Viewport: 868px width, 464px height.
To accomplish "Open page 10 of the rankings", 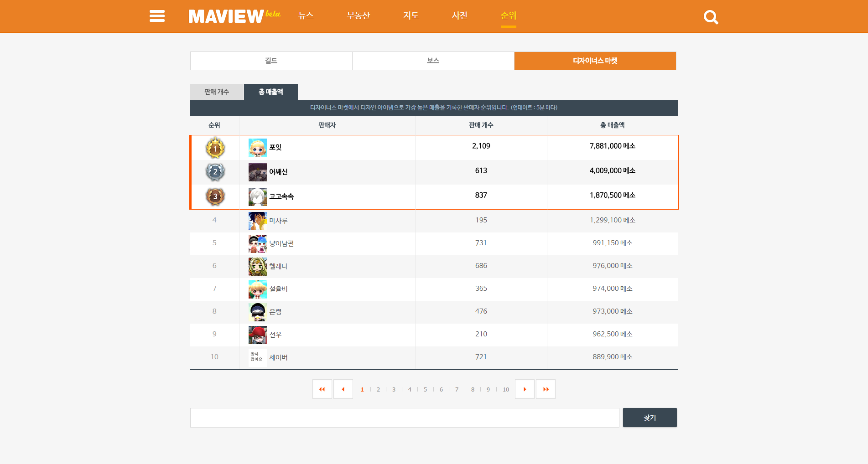I will tap(505, 390).
